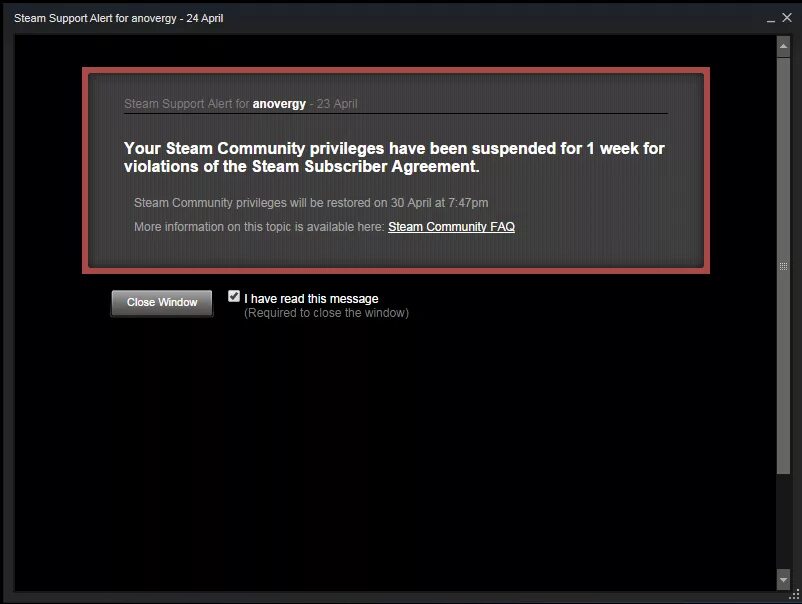Click the Close Window button

[x=162, y=303]
